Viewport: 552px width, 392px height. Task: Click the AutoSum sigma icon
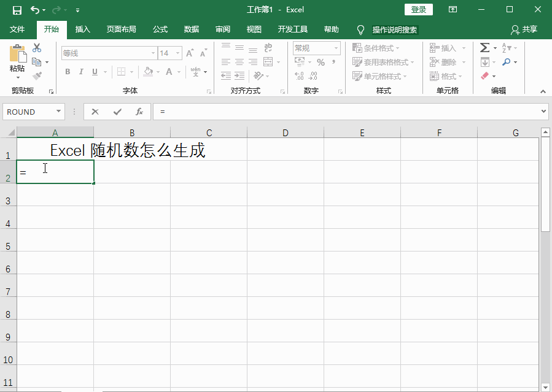pos(484,47)
